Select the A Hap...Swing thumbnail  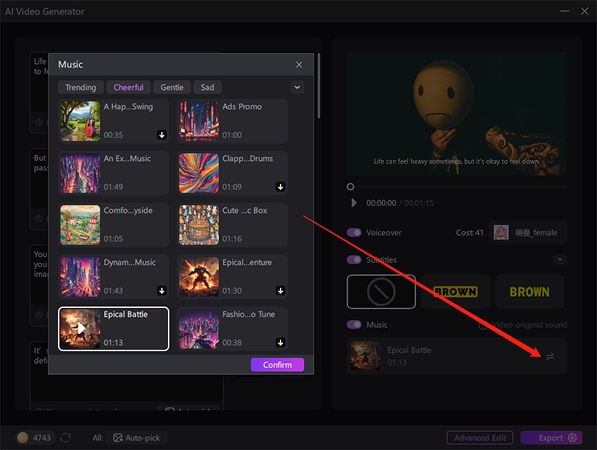click(x=80, y=121)
